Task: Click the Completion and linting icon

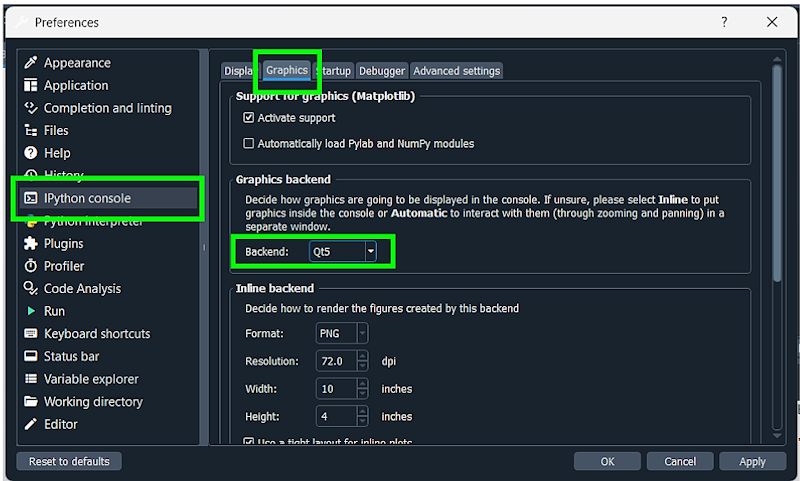Action: click(x=31, y=108)
